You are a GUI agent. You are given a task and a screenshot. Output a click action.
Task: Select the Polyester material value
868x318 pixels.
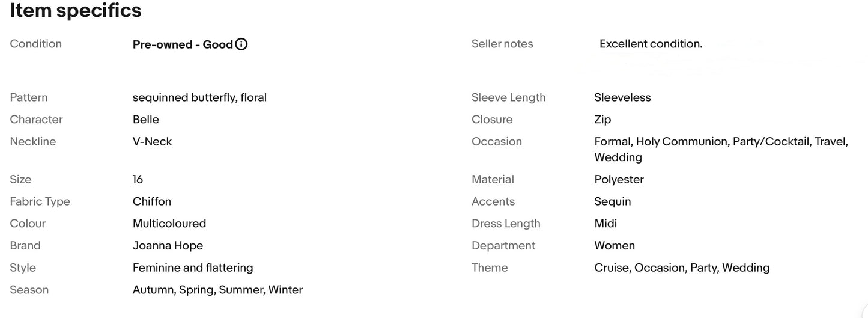point(619,180)
